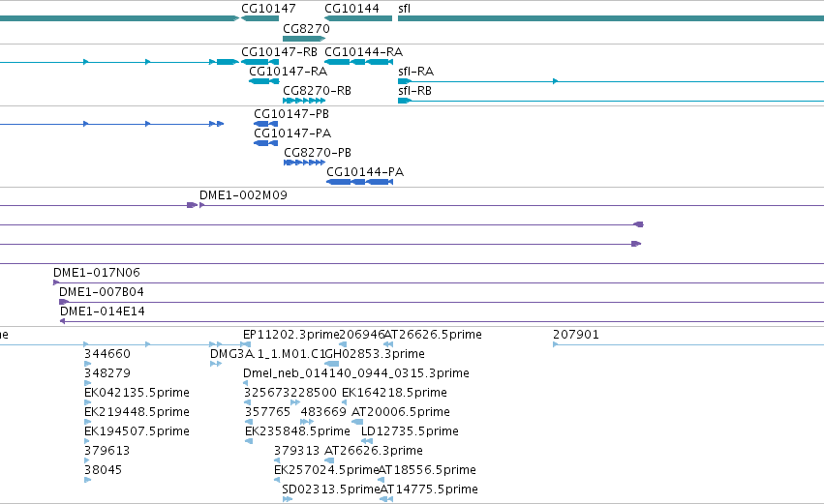
Task: Select the DMG3A.1_1.M01.C1 label
Action: coord(267,354)
